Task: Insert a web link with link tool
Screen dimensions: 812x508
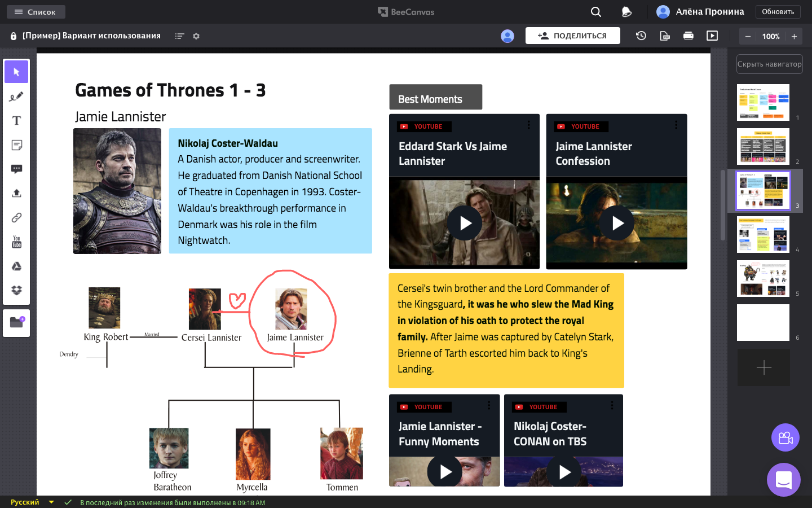Action: coord(16,218)
